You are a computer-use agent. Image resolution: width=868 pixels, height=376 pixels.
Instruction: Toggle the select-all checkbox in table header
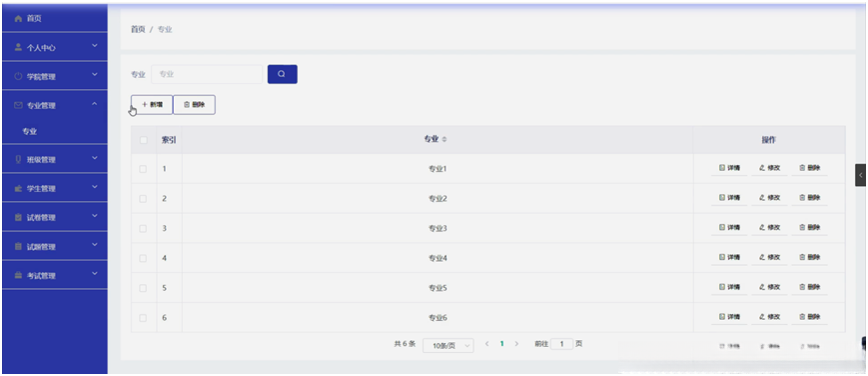tap(144, 140)
